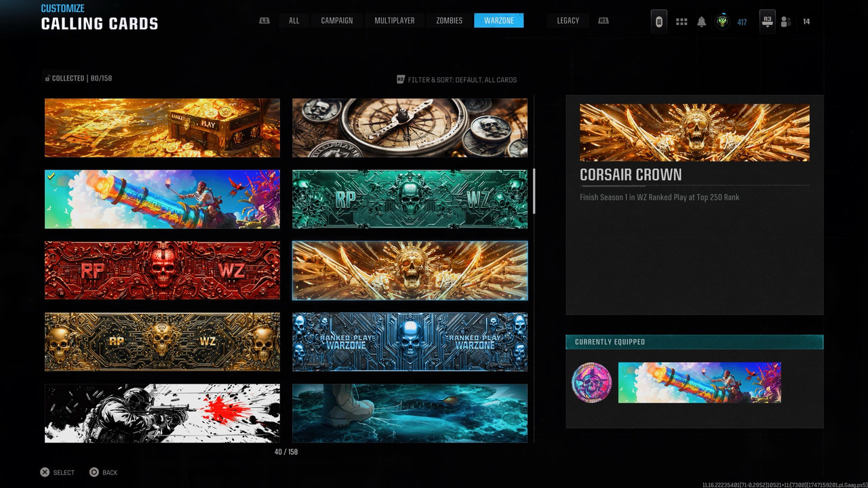The image size is (868, 488).
Task: Click the '417' level number
Action: (742, 22)
